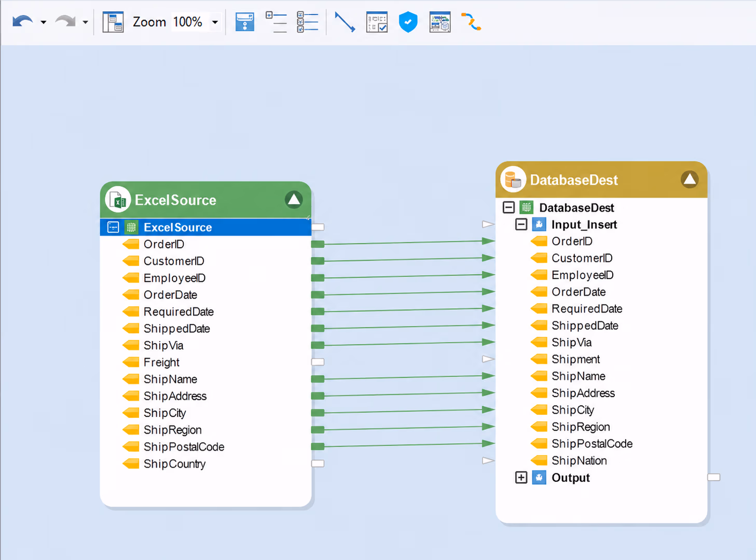
Task: Select the highlighted ExcelSource tree row
Action: coord(205,227)
